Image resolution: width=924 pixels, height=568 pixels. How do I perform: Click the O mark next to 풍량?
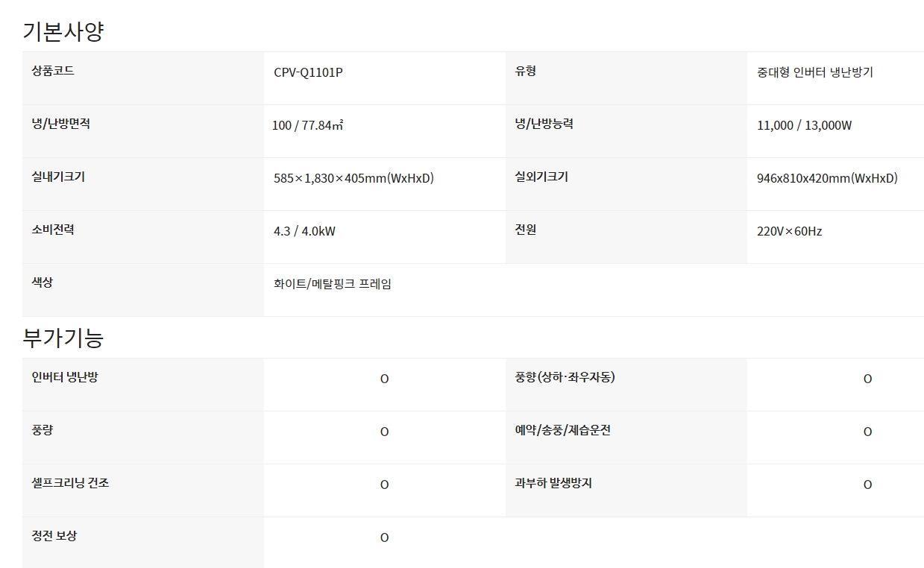(384, 432)
